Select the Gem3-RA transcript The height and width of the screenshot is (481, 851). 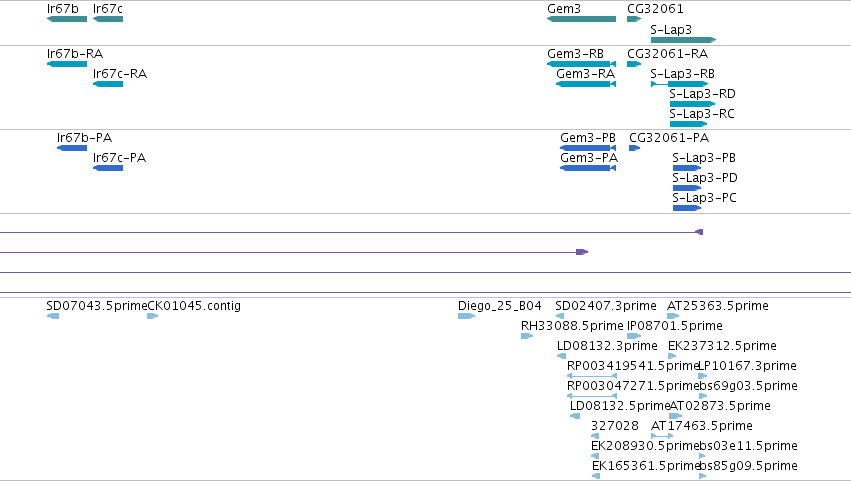pos(586,84)
